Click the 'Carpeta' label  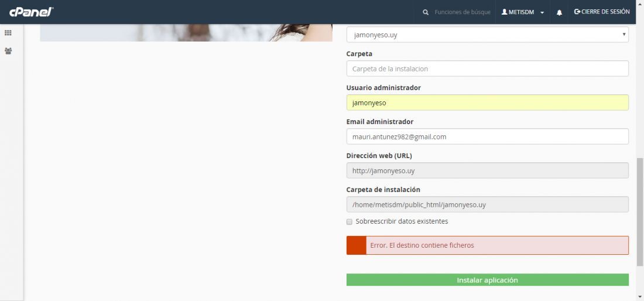coord(359,54)
